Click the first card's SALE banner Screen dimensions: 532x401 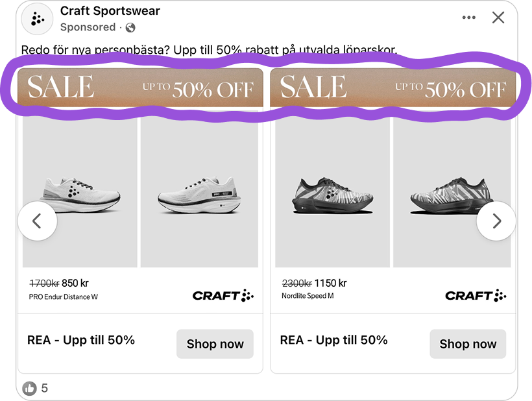click(x=140, y=88)
